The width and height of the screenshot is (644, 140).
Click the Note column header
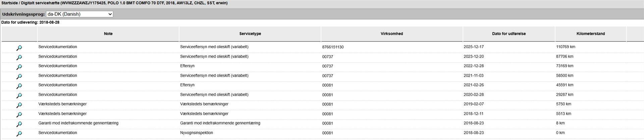(108, 34)
